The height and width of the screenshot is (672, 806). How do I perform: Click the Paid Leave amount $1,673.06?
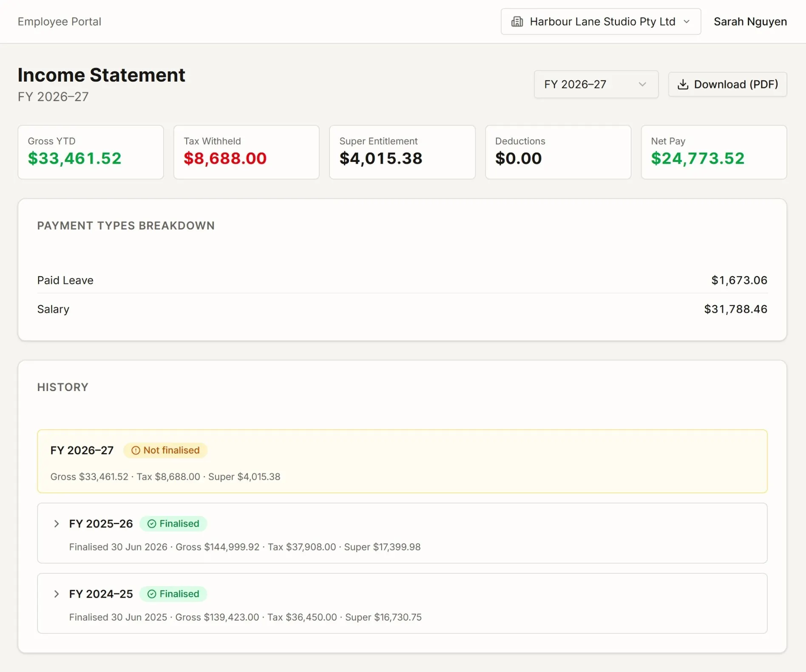740,280
